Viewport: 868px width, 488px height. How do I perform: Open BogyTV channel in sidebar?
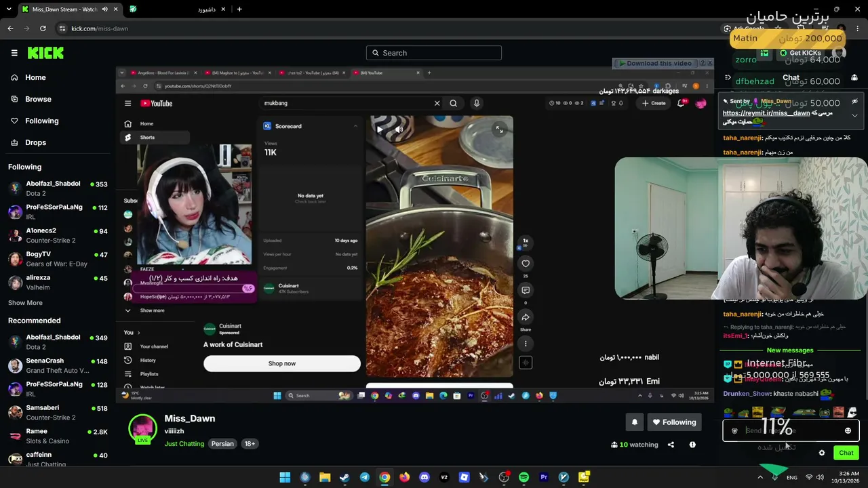(58, 259)
